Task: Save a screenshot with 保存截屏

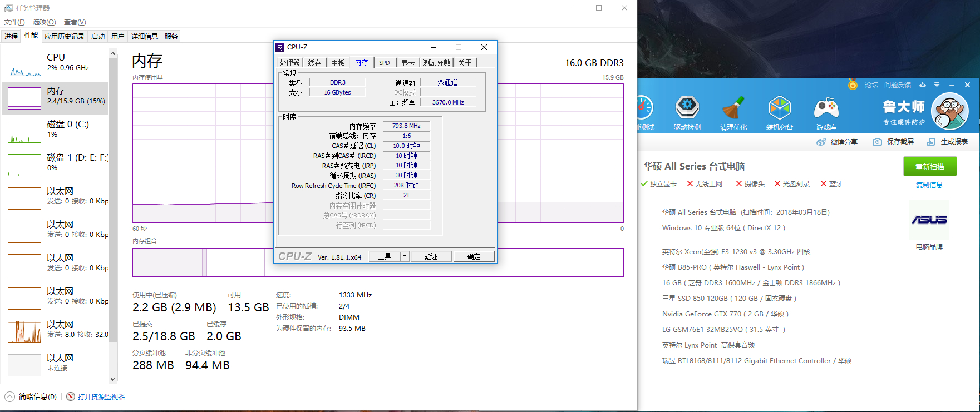Action: point(893,142)
